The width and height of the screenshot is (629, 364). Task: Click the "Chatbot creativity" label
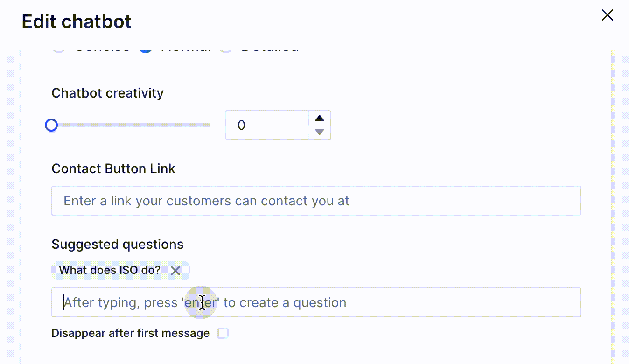coord(107,93)
